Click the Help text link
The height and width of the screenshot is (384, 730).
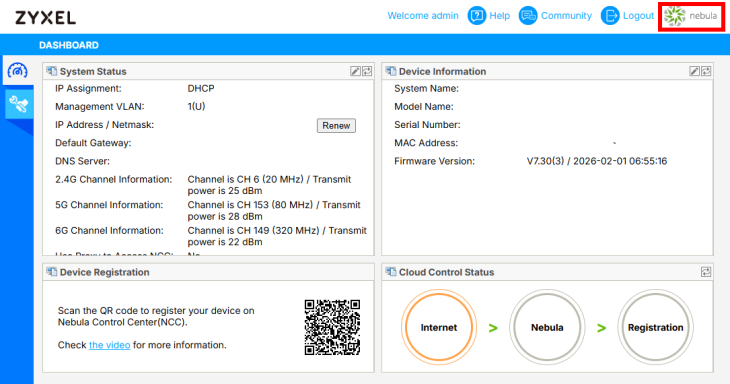[x=500, y=16]
